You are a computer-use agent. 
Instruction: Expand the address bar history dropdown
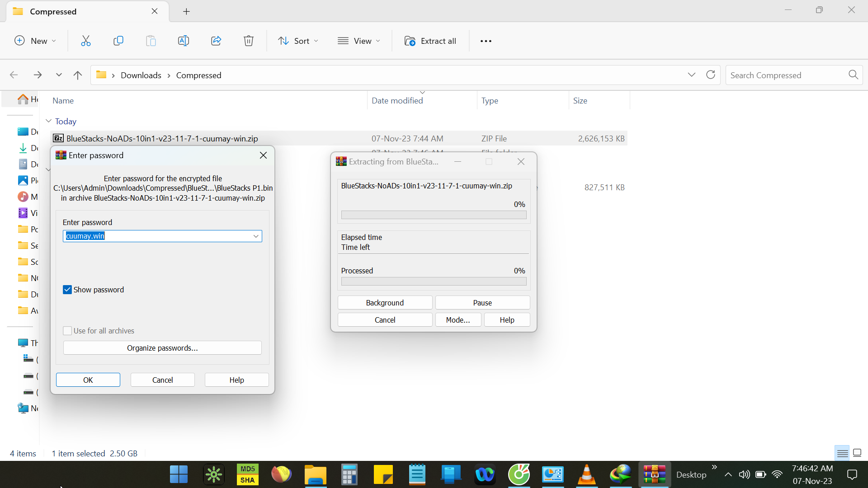click(x=692, y=75)
